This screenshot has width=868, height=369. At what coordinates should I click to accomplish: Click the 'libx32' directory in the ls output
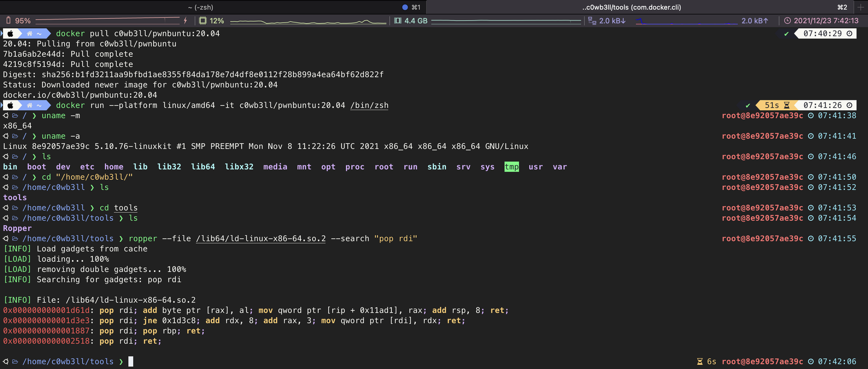239,167
